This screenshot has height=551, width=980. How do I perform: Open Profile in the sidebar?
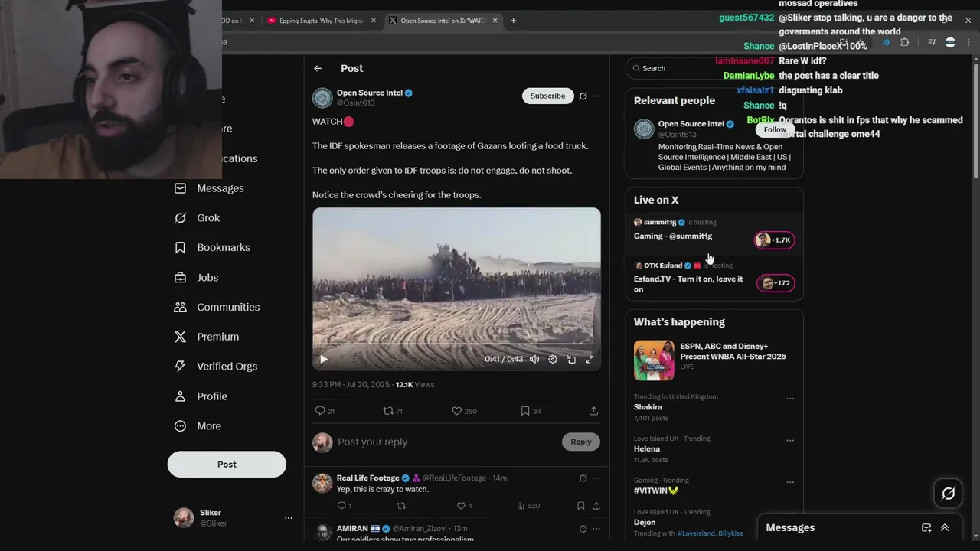pos(200,396)
